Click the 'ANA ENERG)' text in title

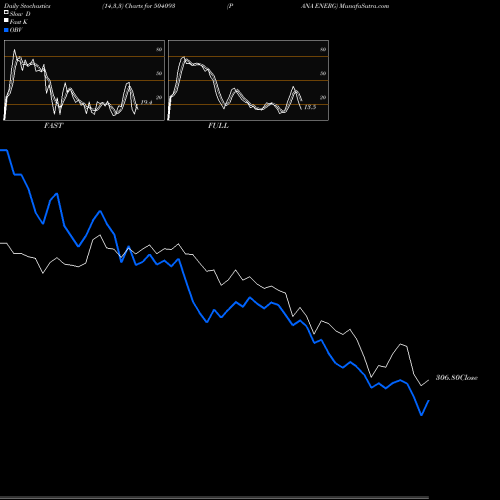click(x=319, y=6)
